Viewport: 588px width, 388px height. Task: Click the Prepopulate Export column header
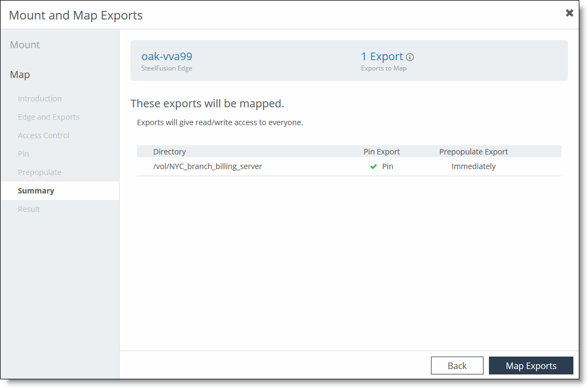(474, 152)
